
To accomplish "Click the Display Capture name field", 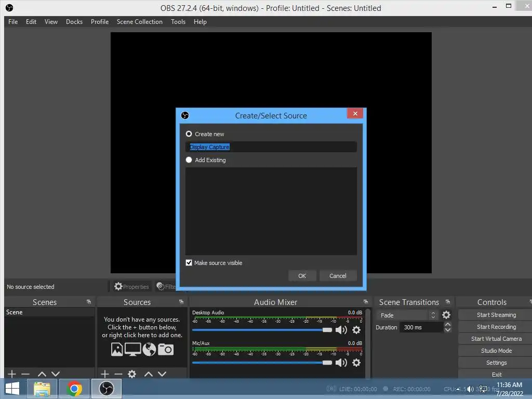I will (x=271, y=147).
